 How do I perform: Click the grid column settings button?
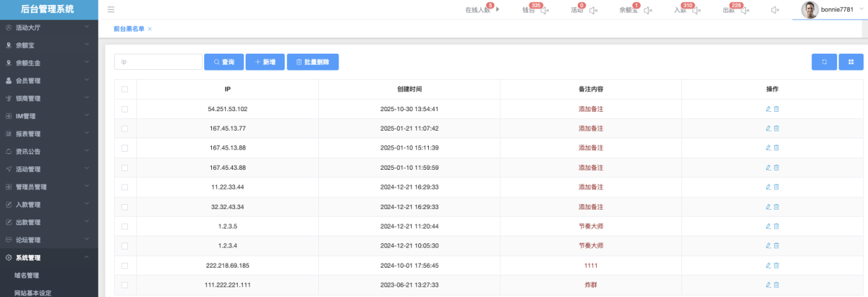[x=851, y=62]
